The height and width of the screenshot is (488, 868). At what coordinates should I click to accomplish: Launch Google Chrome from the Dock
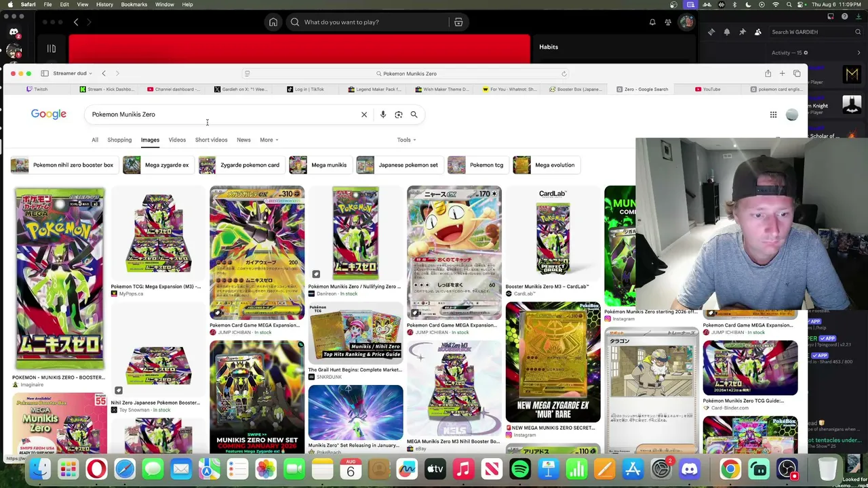tap(730, 468)
